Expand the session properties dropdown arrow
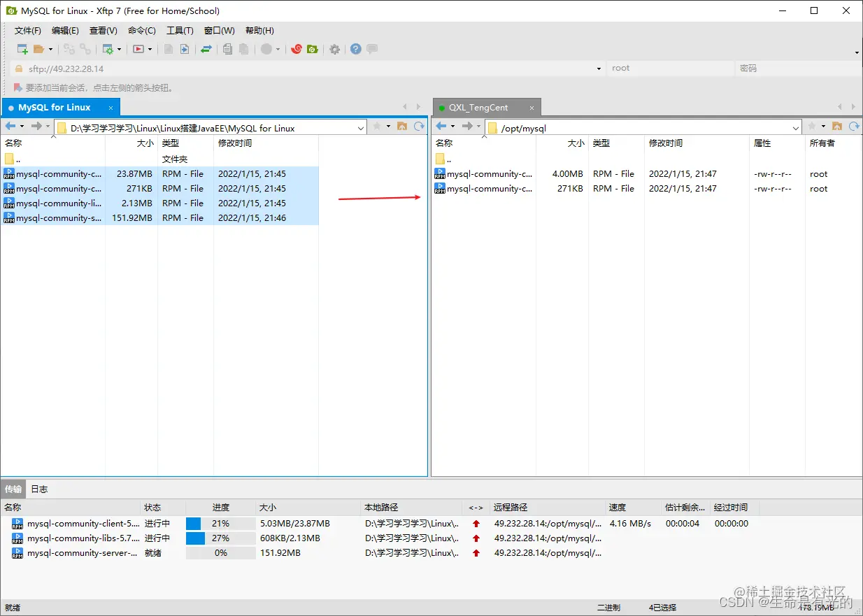863x616 pixels. coord(119,50)
